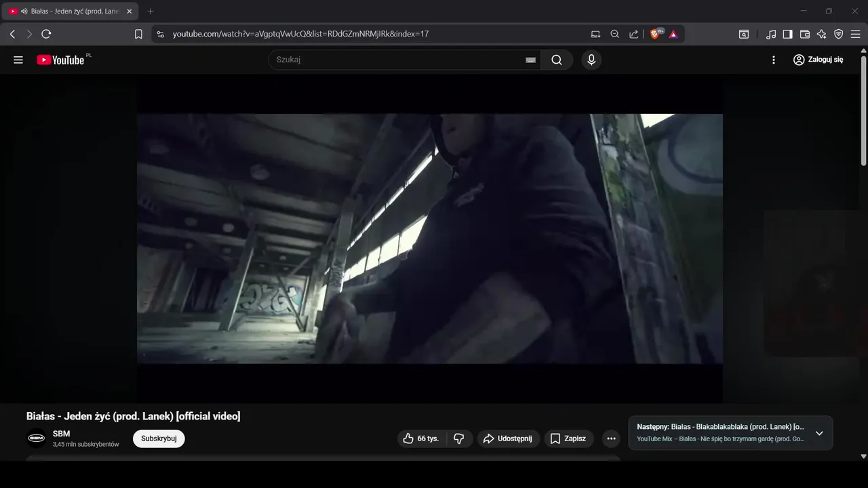Open the music playlist toolbar icon
This screenshot has width=868, height=488.
coord(771,34)
